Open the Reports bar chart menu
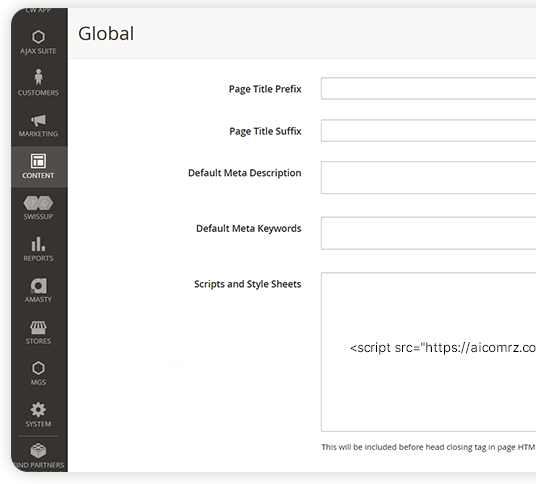The height and width of the screenshot is (484, 536). 39,250
